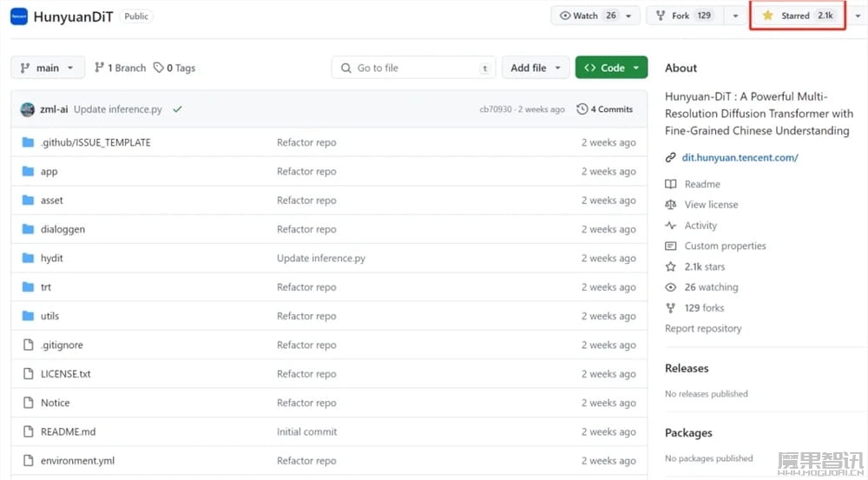This screenshot has height=480, width=868.
Task: Click the green commit status checkmark
Action: pyautogui.click(x=177, y=109)
